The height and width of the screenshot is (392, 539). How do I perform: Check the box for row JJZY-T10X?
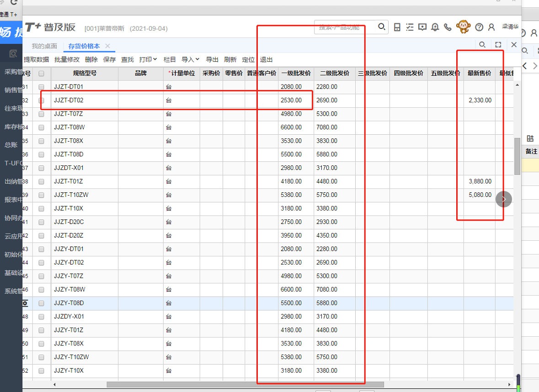(x=41, y=371)
